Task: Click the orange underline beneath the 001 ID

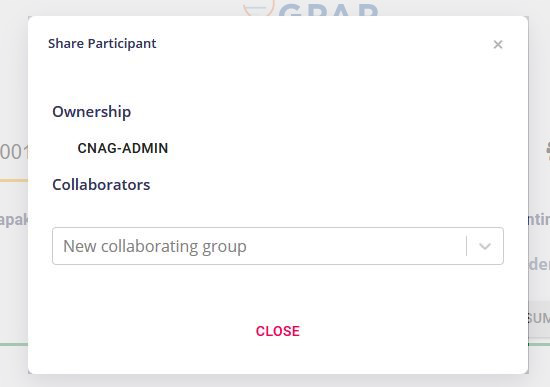Action: (x=14, y=180)
